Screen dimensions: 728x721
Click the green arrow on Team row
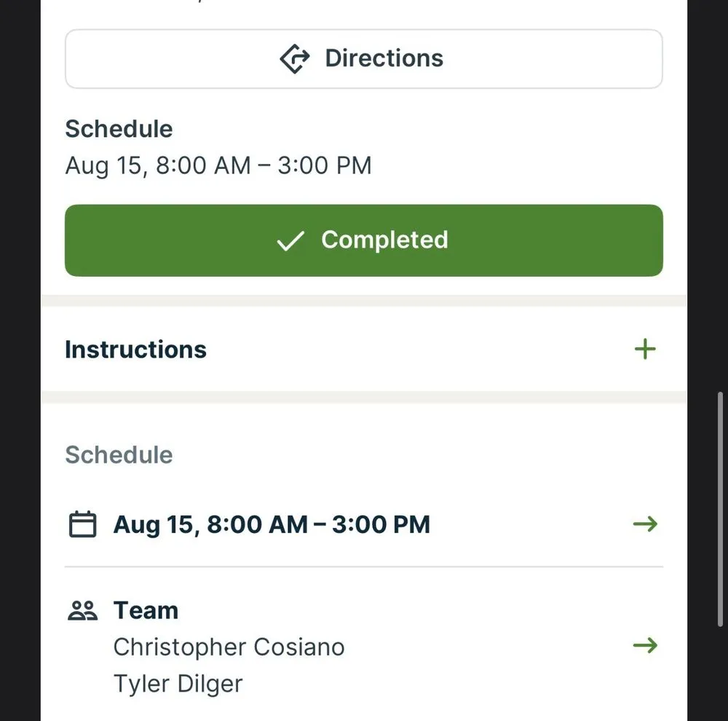645,645
